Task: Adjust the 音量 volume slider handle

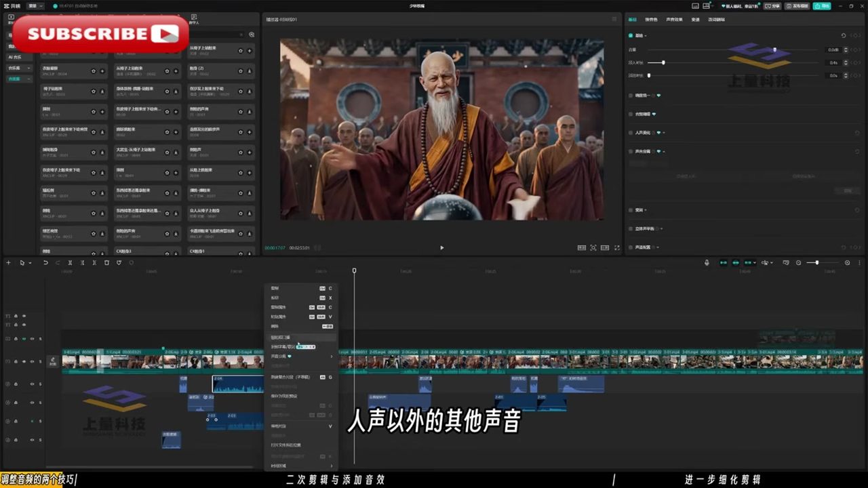Action: [774, 49]
